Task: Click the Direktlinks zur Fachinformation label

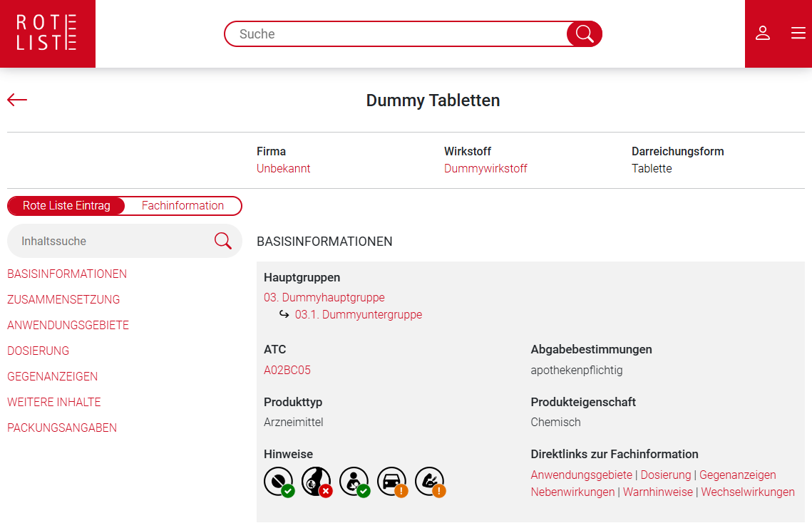Action: click(x=615, y=454)
